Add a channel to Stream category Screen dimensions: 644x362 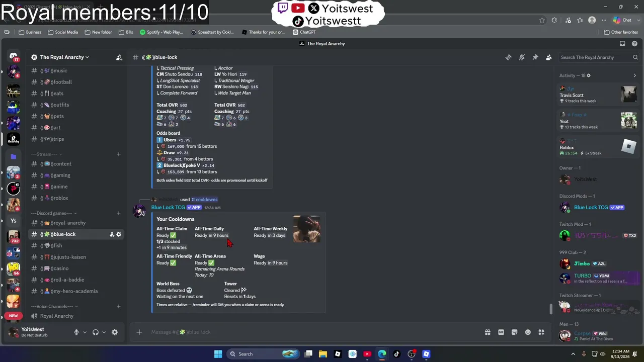pos(119,154)
